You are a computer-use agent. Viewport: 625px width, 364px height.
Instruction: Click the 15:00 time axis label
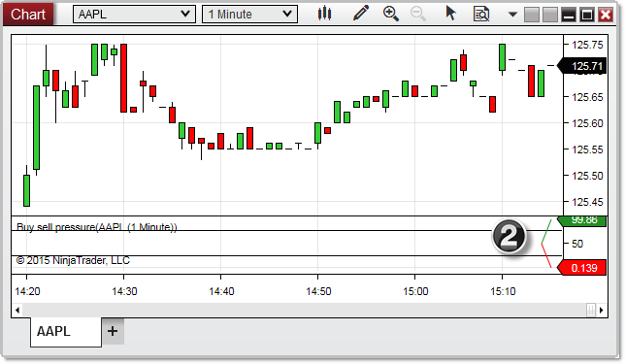point(415,291)
